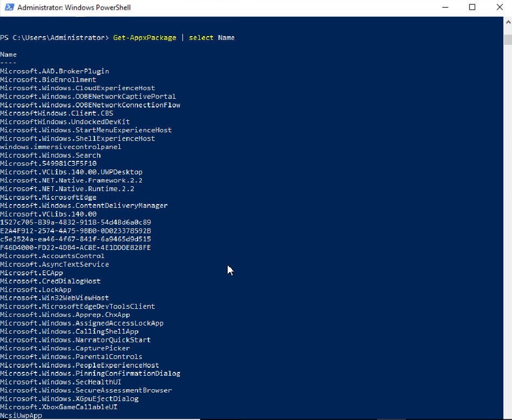This screenshot has height=420, width=512.
Task: Click 'Microsoft.549981C3F5F10' line
Action: pos(49,164)
